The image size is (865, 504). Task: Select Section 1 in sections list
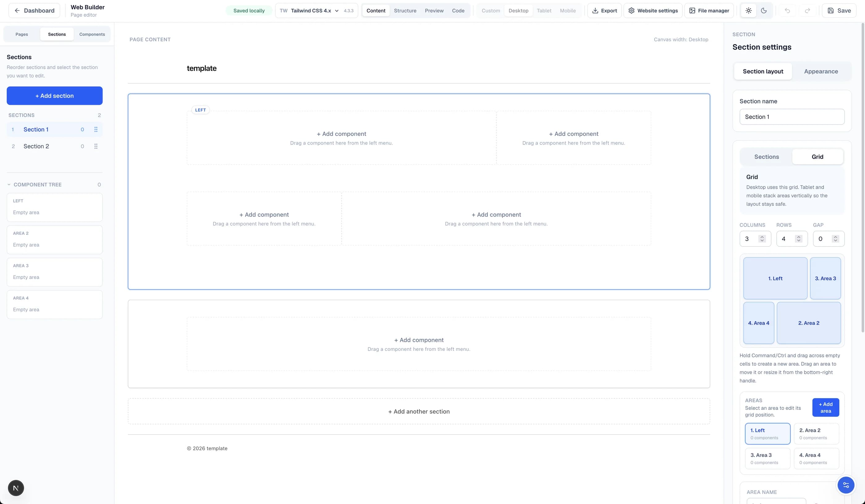[x=55, y=129]
